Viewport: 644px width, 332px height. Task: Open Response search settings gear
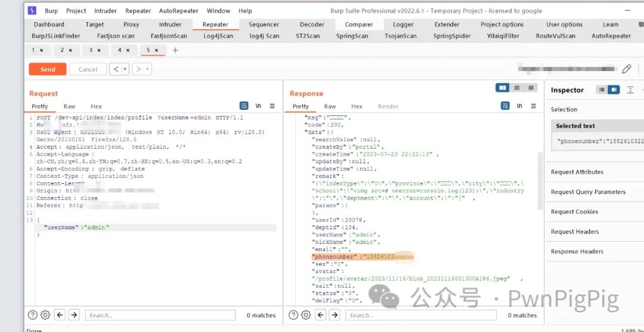[306, 315]
